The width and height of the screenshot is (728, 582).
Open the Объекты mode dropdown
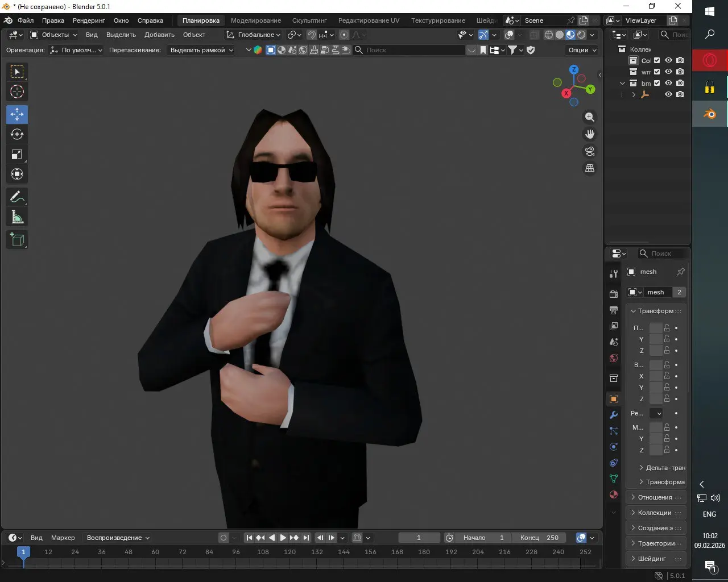[x=53, y=35]
